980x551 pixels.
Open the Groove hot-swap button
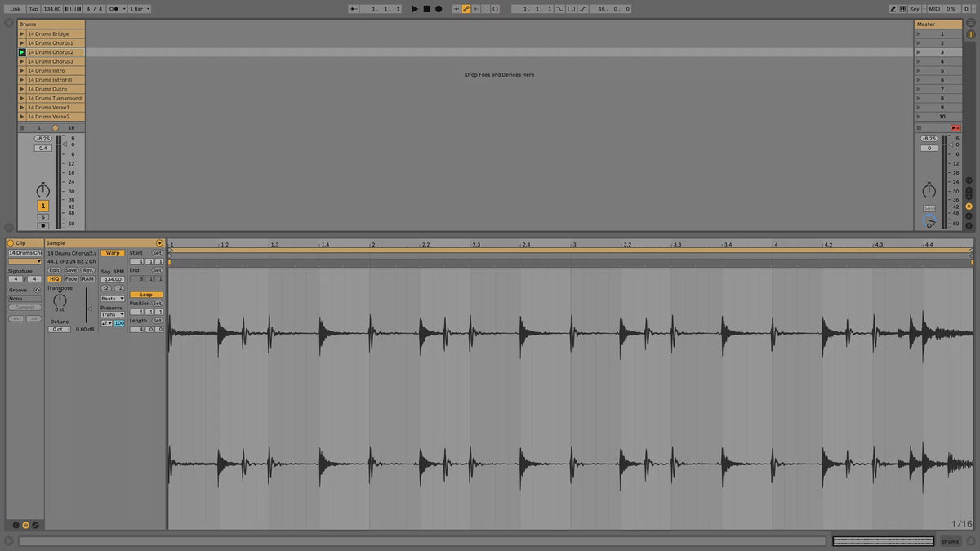[37, 290]
